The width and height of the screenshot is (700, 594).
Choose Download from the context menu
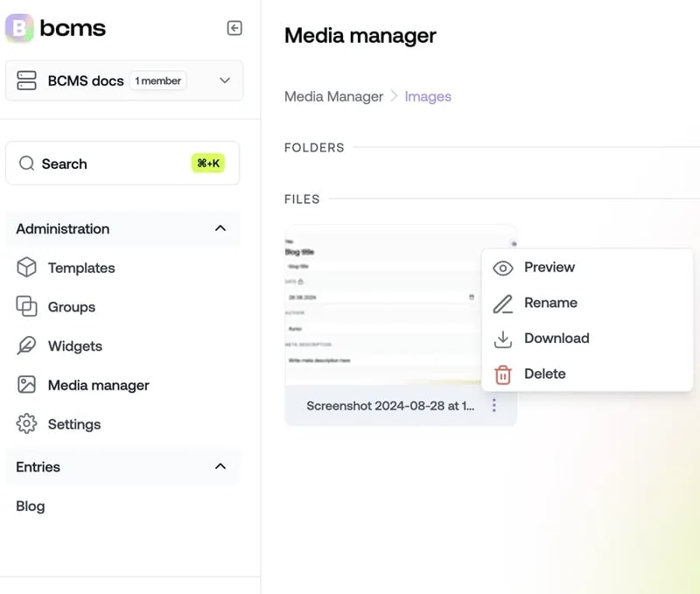point(556,339)
